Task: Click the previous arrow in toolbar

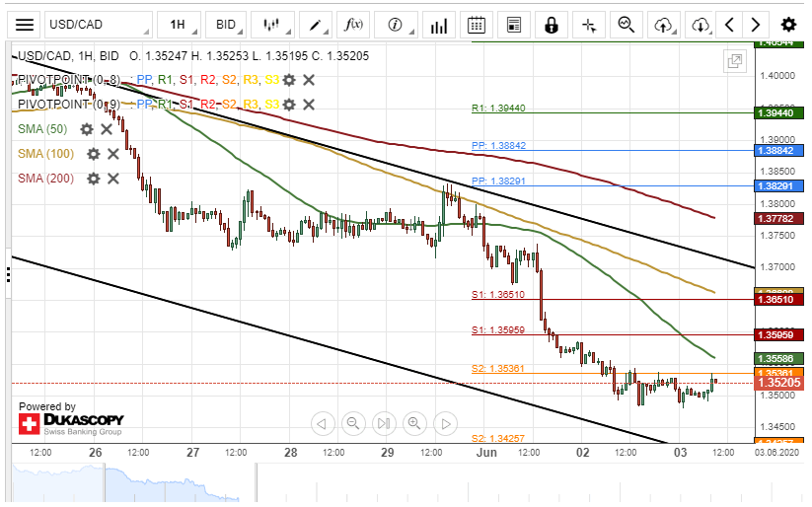Action: (x=729, y=25)
